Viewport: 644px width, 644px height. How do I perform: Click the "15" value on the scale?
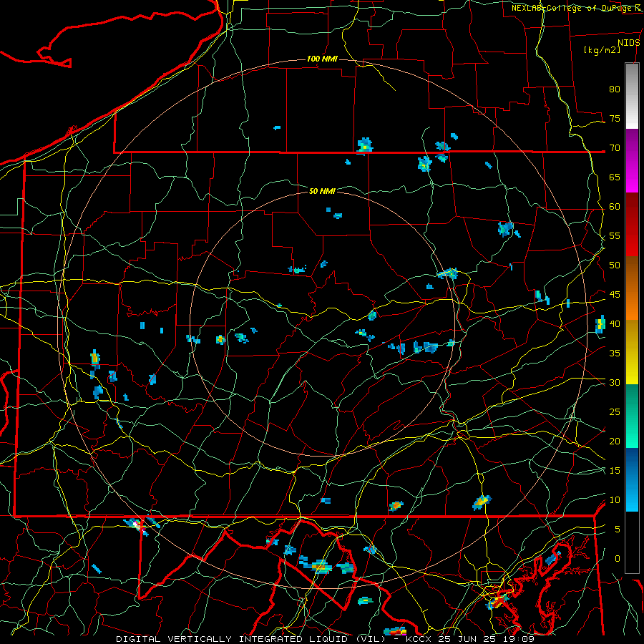point(615,470)
